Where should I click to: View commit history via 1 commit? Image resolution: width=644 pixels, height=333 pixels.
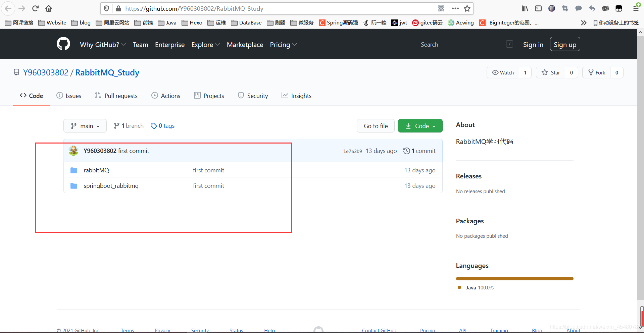click(x=419, y=151)
